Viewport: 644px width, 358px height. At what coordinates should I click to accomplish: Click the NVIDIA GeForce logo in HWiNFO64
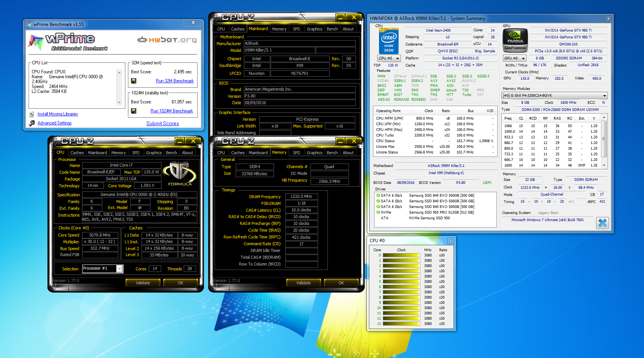(x=515, y=40)
